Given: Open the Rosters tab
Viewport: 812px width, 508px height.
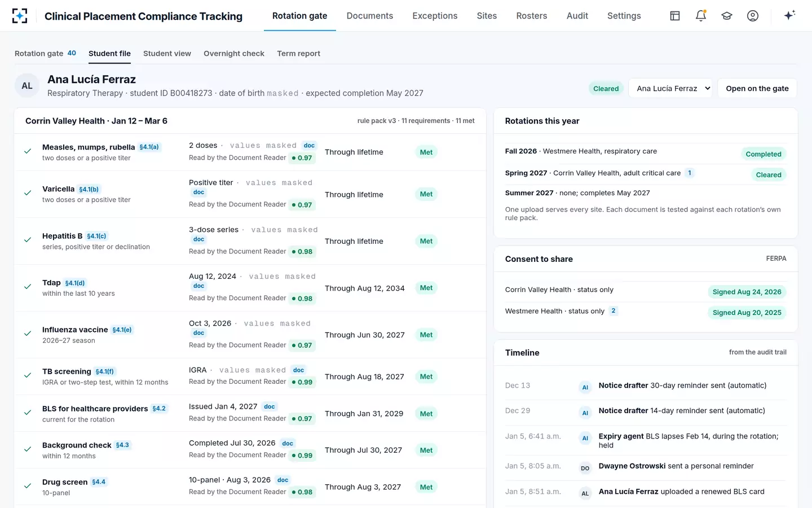Looking at the screenshot, I should [532, 16].
